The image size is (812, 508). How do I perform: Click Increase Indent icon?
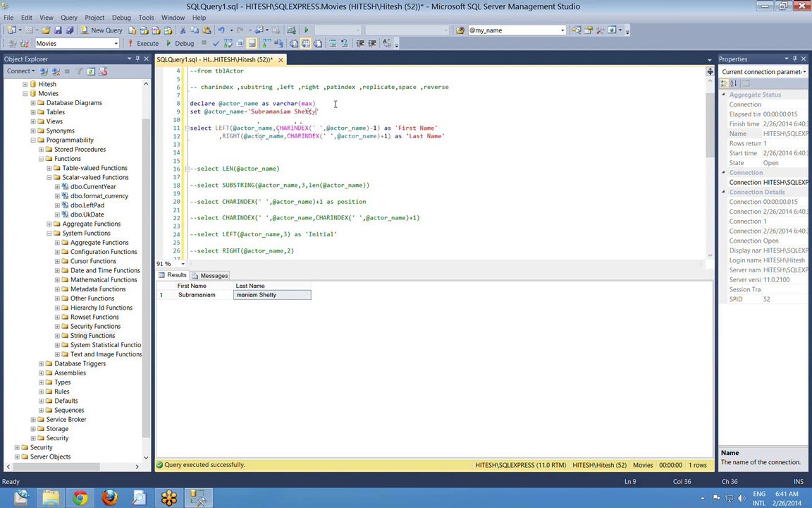click(x=372, y=44)
